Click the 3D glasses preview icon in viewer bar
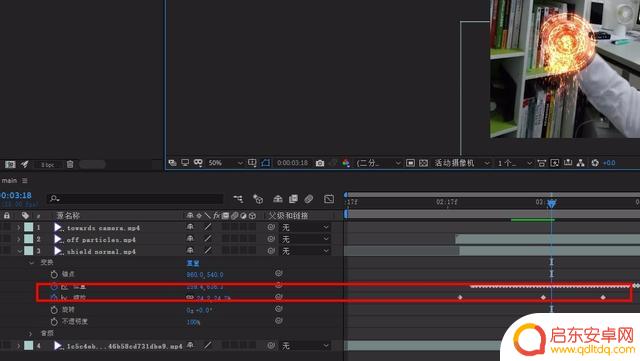Image resolution: width=640 pixels, height=361 pixels. point(198,163)
